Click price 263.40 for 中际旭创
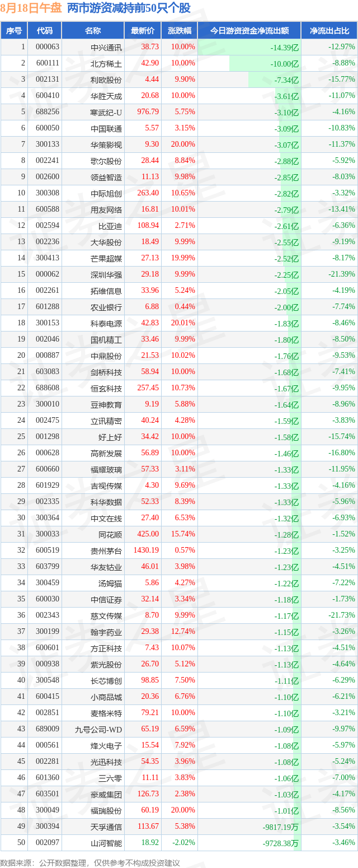The height and width of the screenshot is (868, 358). pyautogui.click(x=148, y=193)
